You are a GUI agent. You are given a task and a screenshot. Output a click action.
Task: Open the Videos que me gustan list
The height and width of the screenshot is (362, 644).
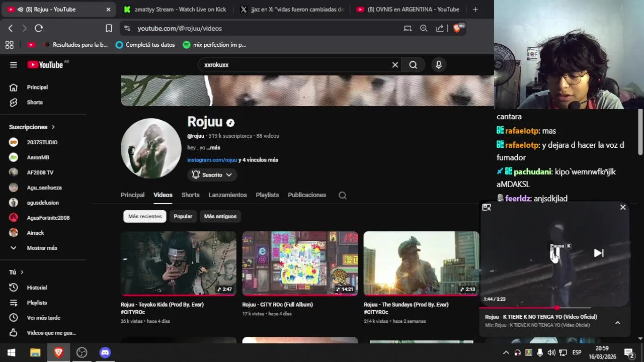43,333
